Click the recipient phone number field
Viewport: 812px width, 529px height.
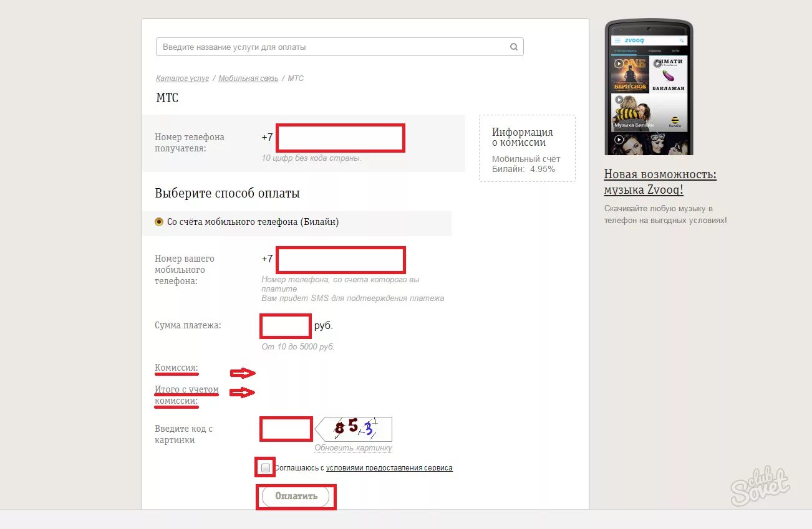coord(341,138)
